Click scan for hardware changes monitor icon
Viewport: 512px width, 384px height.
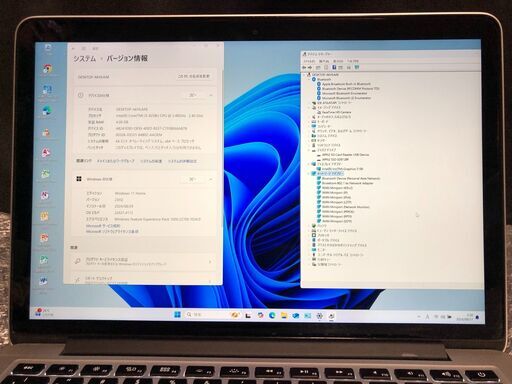coord(357,67)
